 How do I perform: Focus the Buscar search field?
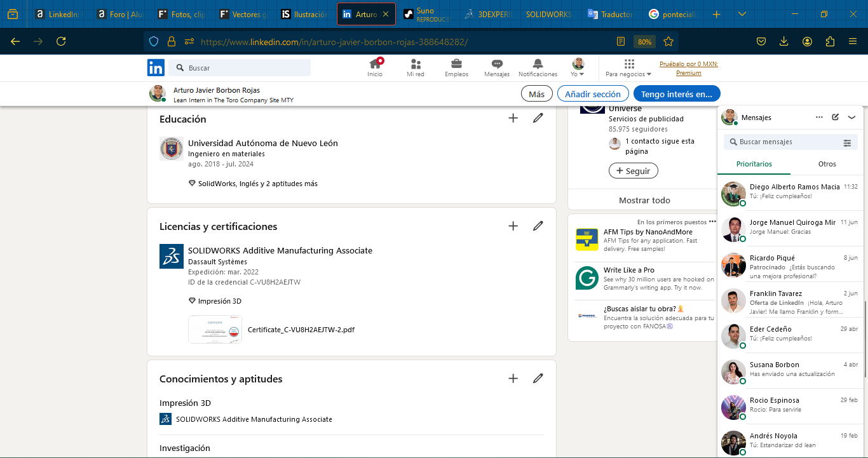pos(240,68)
